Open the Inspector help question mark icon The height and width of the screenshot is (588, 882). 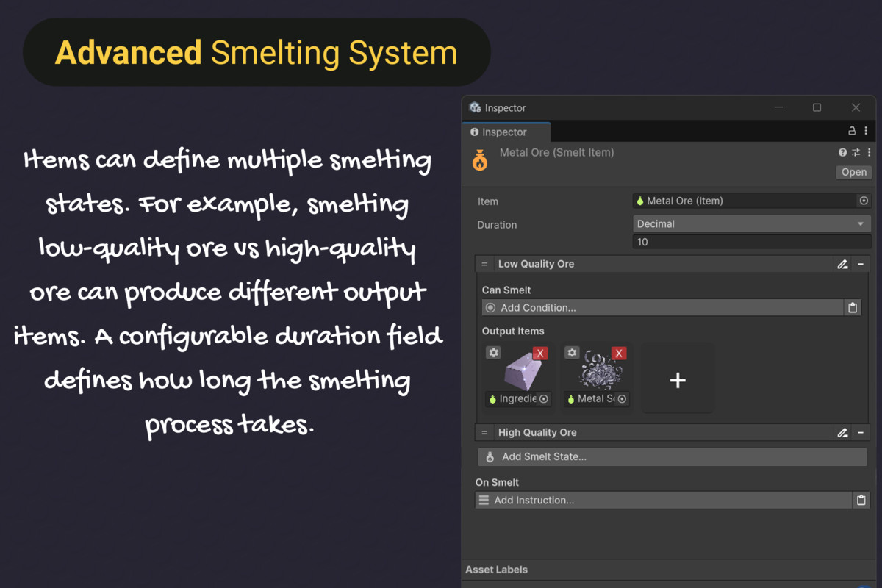841,152
